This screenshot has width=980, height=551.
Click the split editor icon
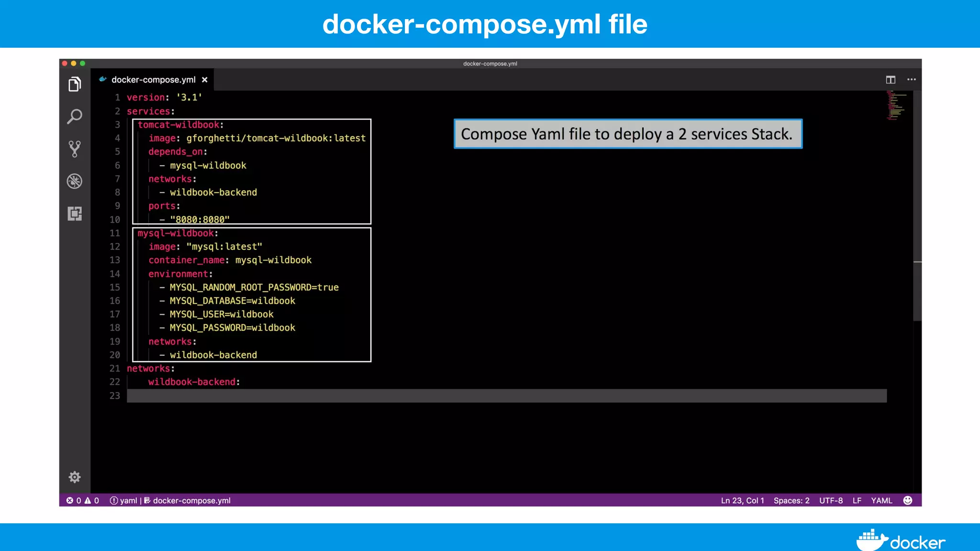tap(891, 80)
